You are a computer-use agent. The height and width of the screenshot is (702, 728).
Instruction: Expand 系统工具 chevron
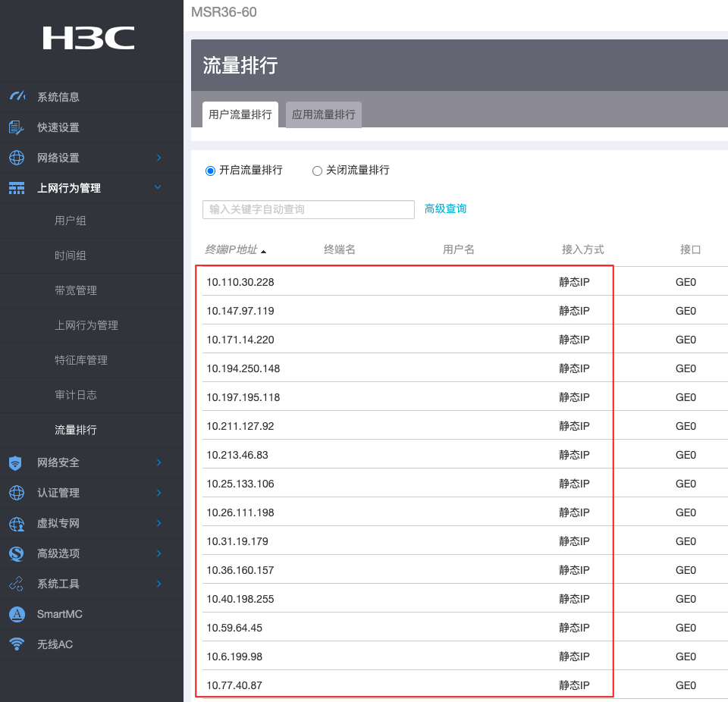(158, 584)
